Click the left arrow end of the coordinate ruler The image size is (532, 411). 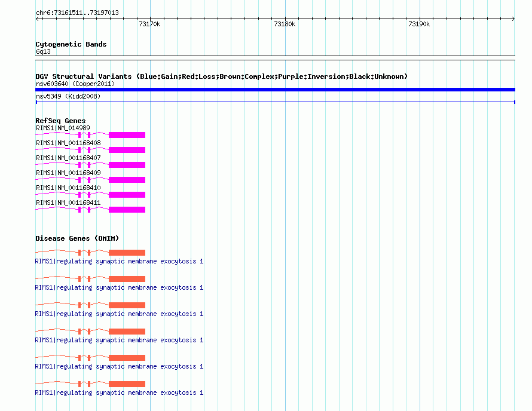pyautogui.click(x=38, y=19)
